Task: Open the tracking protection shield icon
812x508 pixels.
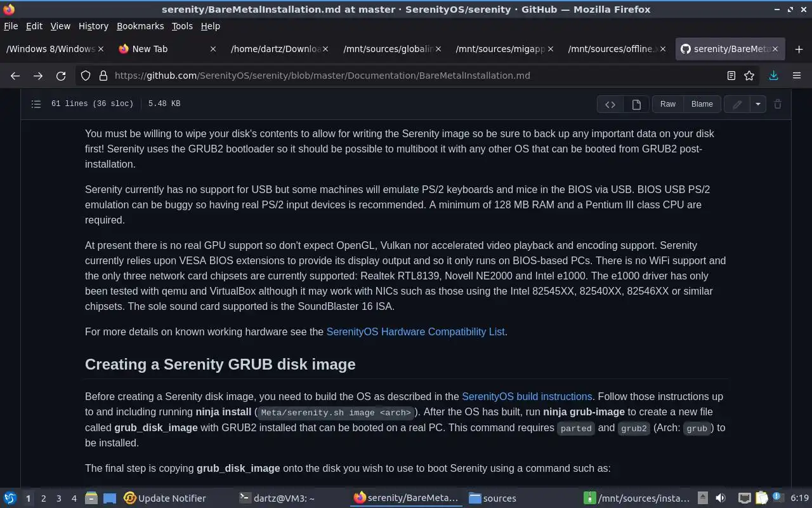Action: coord(86,76)
